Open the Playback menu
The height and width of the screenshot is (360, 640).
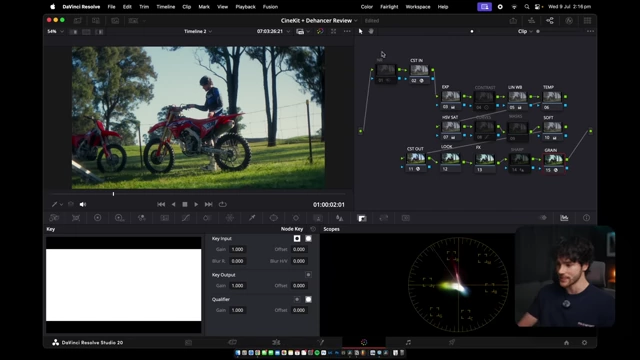pos(245,7)
